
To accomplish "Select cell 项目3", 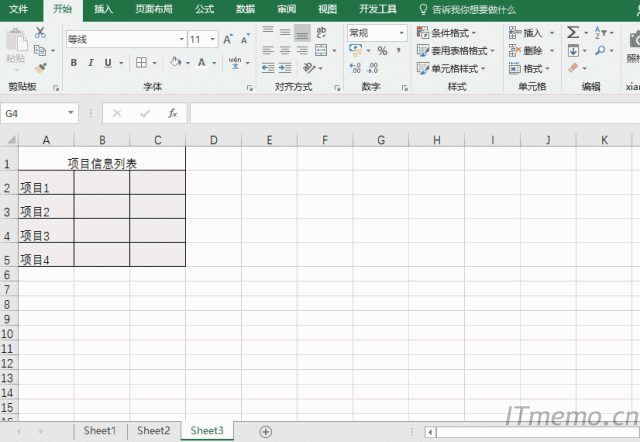I will pyautogui.click(x=46, y=231).
